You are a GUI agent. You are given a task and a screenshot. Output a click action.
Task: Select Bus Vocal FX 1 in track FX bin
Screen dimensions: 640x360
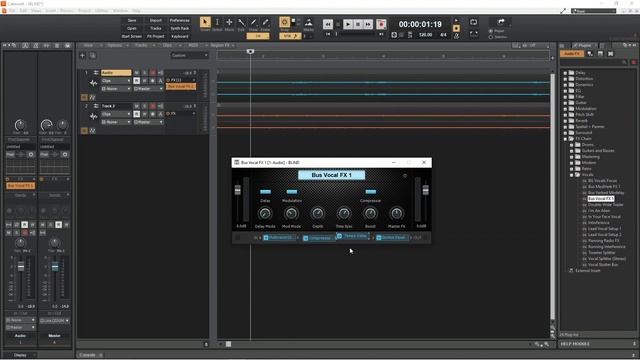pos(181,87)
